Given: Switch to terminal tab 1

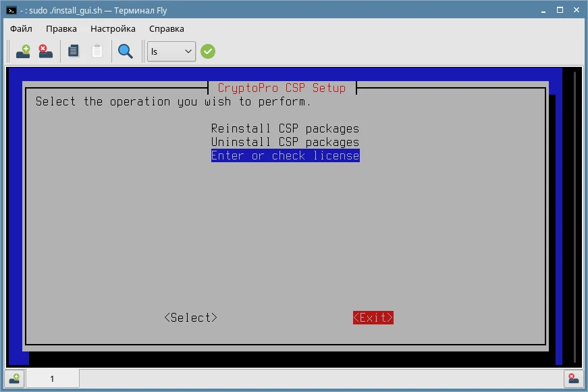Looking at the screenshot, I should pyautogui.click(x=52, y=378).
